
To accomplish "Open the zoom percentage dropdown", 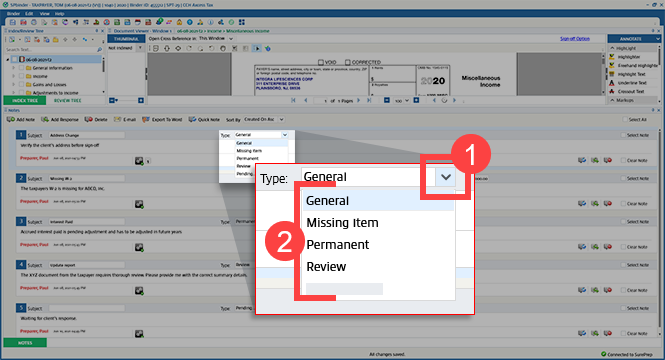I will coord(406,100).
